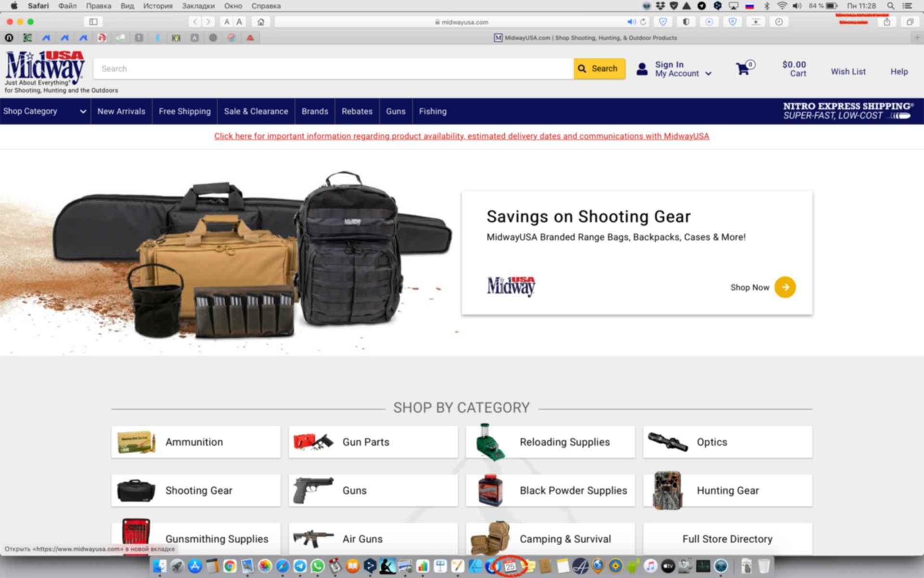Open the Safari menu in the menu bar
The image size is (924, 578).
click(38, 6)
